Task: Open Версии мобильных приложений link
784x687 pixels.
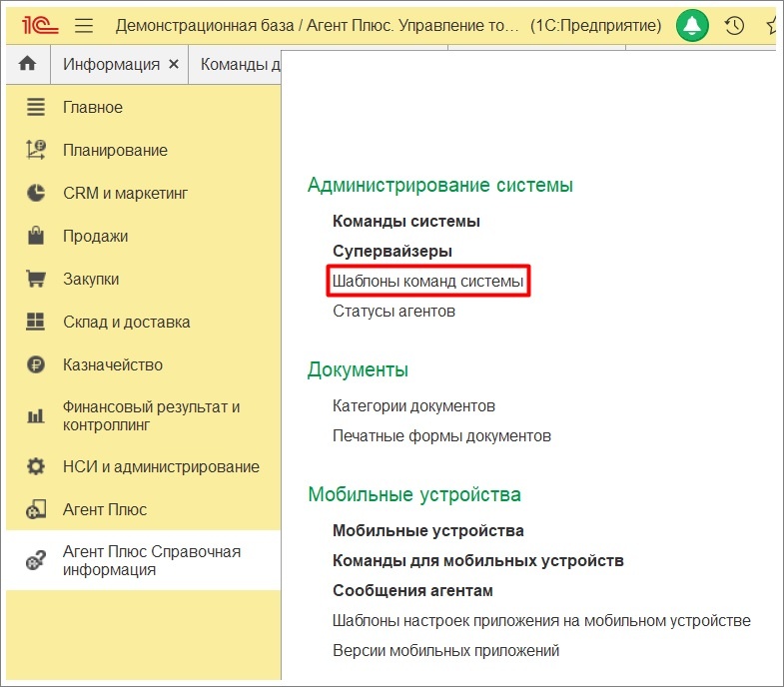Action: point(446,650)
